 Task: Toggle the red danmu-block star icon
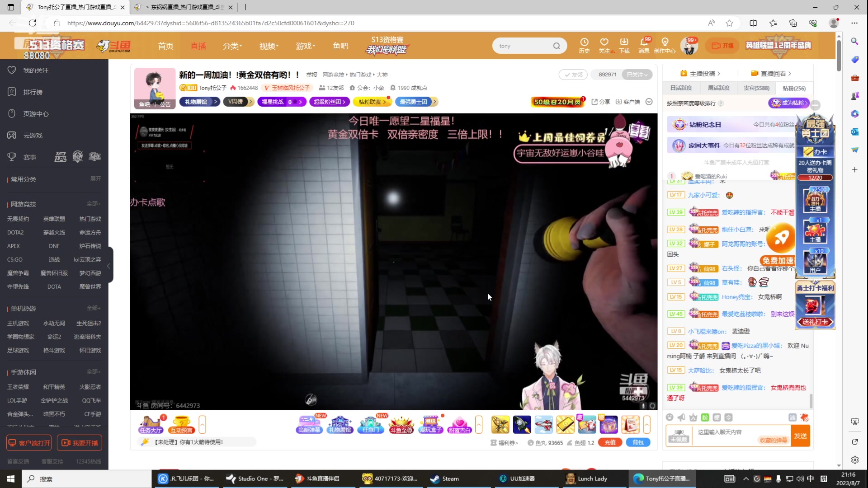pos(804,418)
